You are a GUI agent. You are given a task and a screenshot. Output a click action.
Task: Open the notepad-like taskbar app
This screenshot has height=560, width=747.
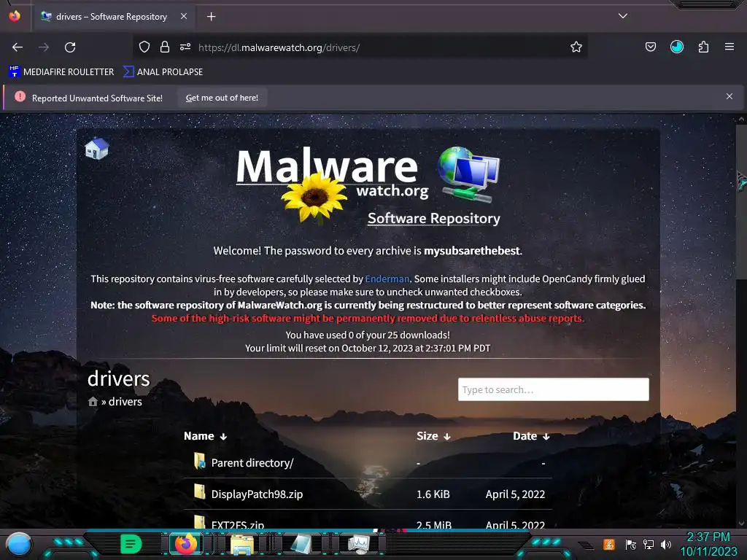(x=301, y=544)
